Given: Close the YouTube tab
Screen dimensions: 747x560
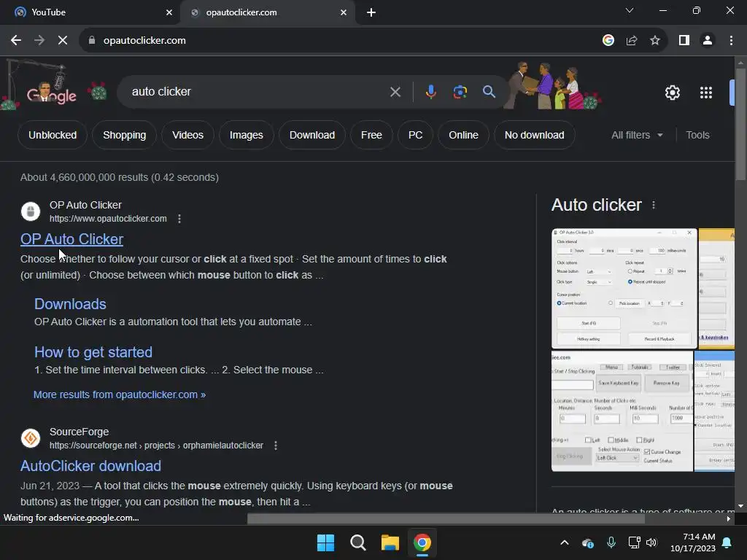Looking at the screenshot, I should tap(169, 12).
